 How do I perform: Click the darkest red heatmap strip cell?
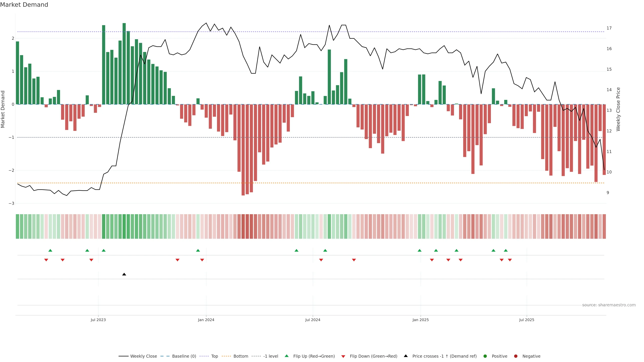tap(243, 226)
